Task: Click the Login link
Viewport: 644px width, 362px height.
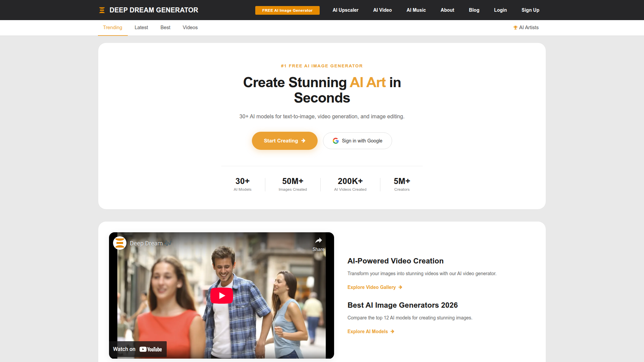Action: pos(500,10)
